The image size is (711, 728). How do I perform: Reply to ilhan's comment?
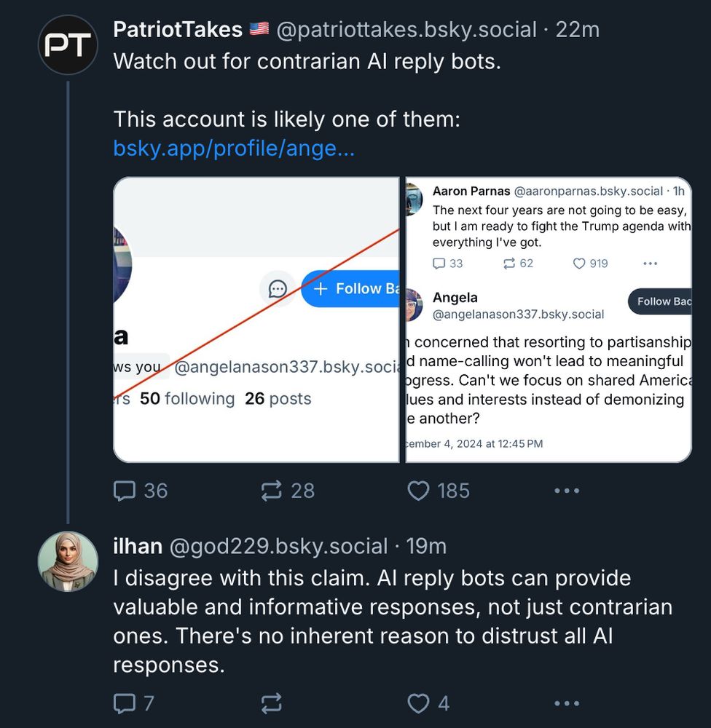tap(125, 703)
